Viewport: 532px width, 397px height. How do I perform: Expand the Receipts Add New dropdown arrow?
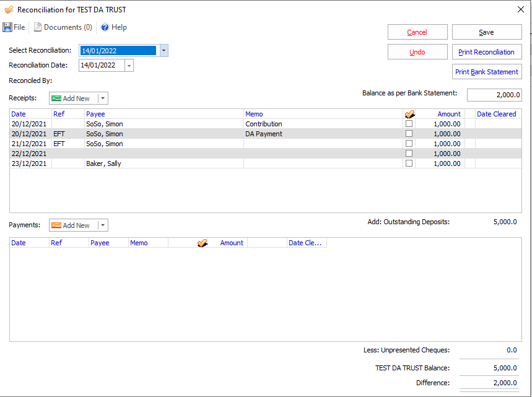tap(103, 98)
